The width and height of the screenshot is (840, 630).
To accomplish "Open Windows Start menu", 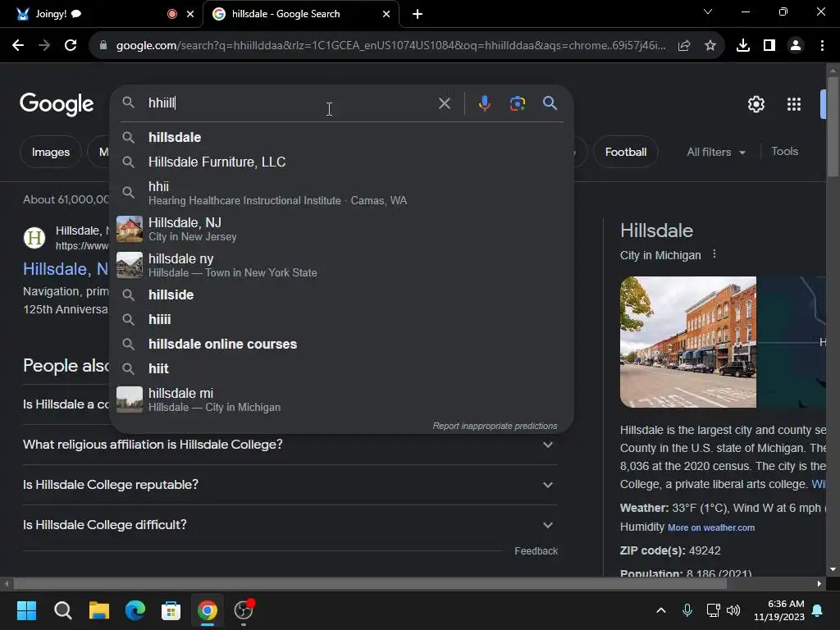I will 26,610.
